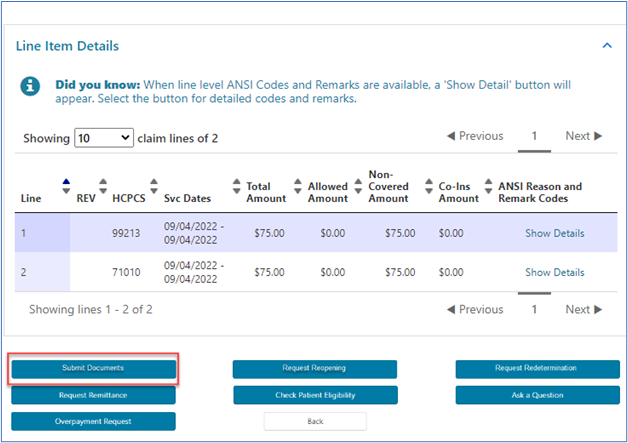628x443 pixels.
Task: Show Details for line 1
Action: tap(554, 234)
